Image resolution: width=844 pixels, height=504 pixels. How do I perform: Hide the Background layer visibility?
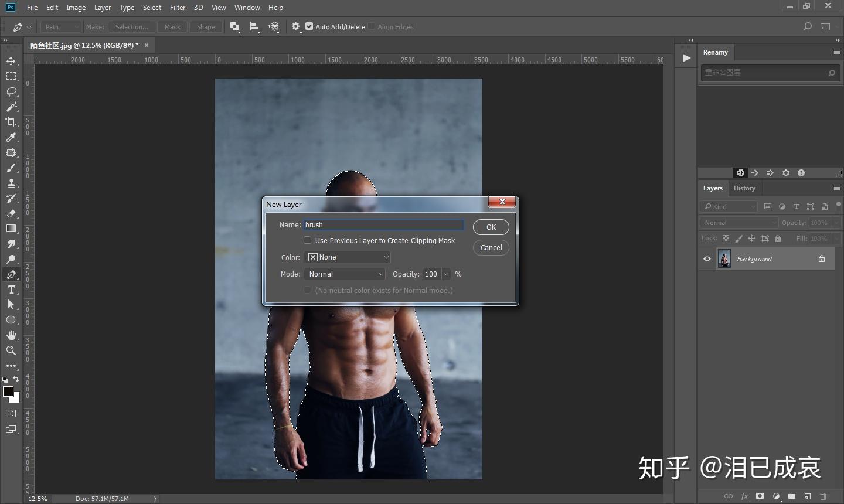pos(707,259)
